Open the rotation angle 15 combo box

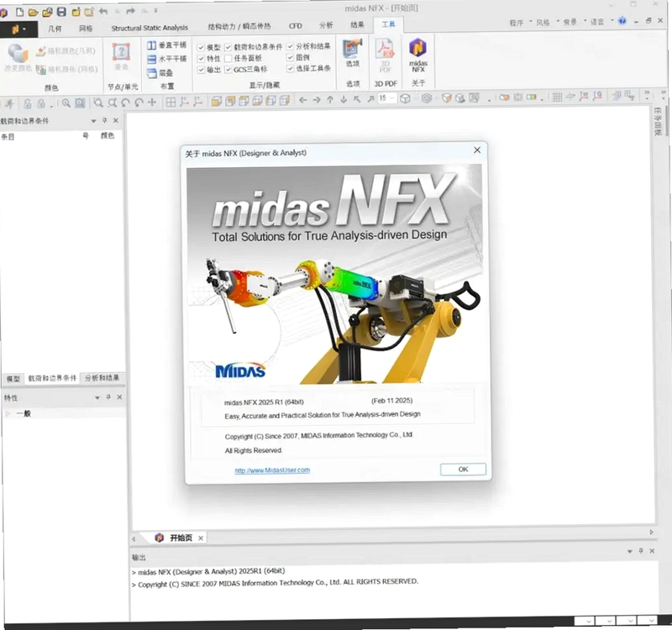pos(386,98)
